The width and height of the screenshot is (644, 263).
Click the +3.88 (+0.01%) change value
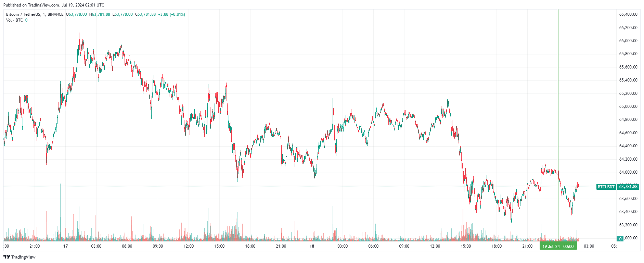tap(171, 14)
